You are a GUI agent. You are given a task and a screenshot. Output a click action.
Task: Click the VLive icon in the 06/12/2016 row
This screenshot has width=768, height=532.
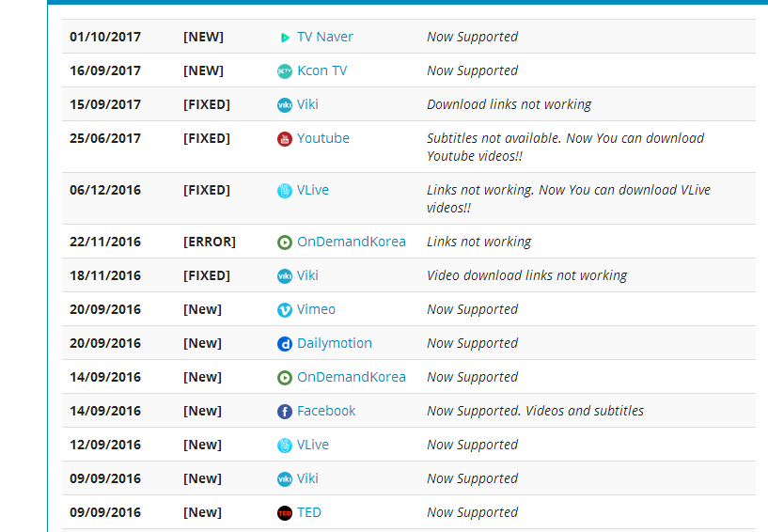coord(285,190)
